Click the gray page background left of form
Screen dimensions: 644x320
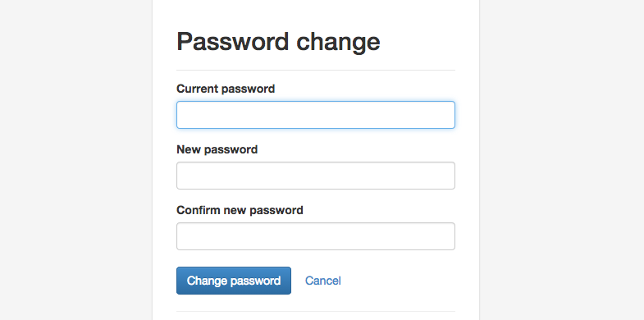pos(76,160)
